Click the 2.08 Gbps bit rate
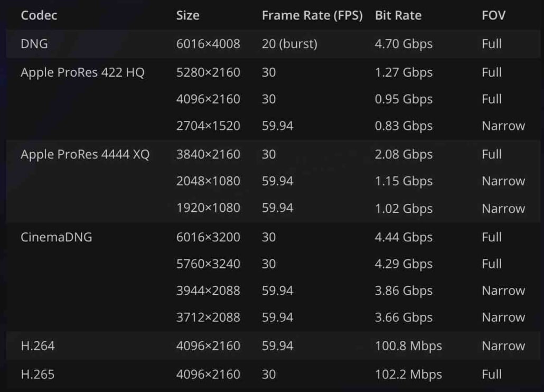This screenshot has height=392, width=544. pyautogui.click(x=404, y=154)
